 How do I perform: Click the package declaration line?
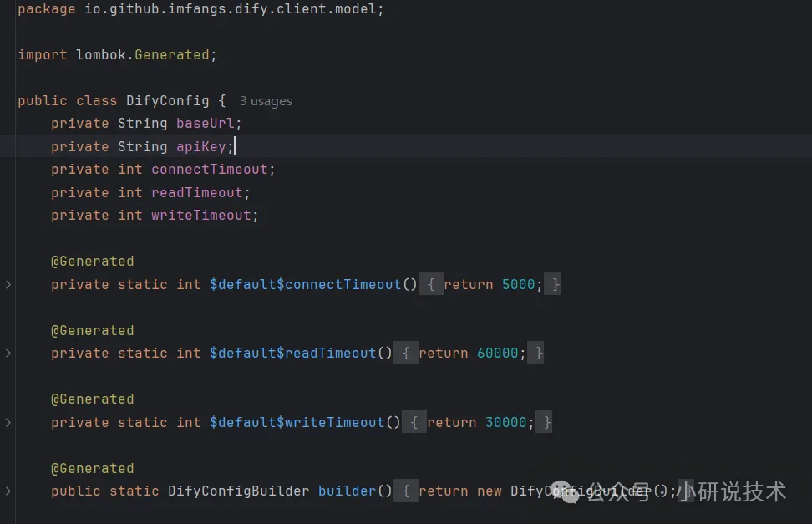(200, 8)
